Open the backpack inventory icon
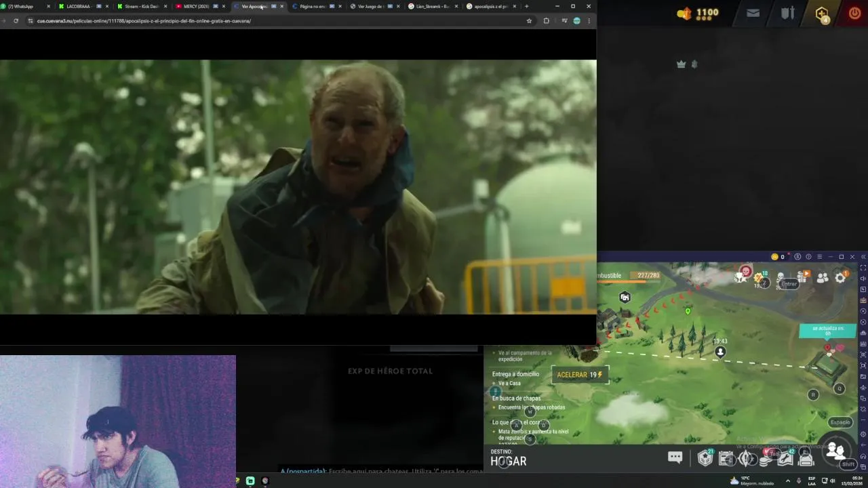Screen dimensions: 868x488 [x=806, y=459]
